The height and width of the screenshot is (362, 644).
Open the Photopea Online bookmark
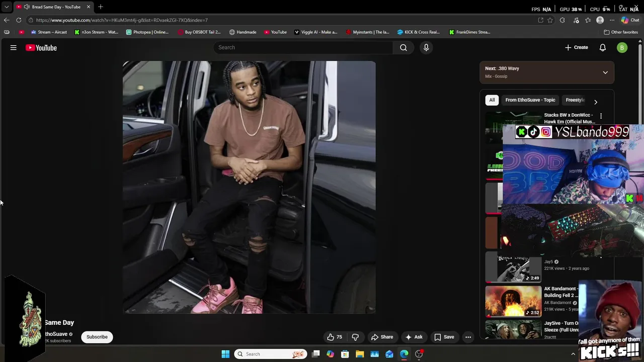[x=147, y=32]
